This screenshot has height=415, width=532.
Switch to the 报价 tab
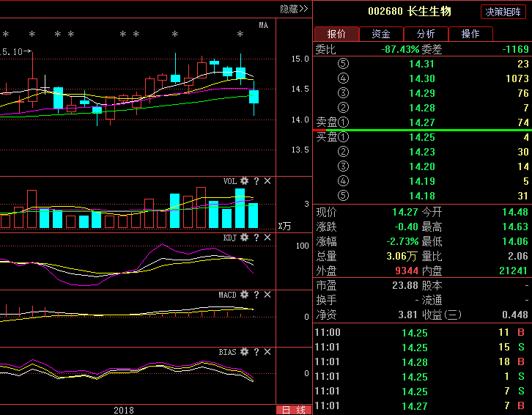coord(336,34)
